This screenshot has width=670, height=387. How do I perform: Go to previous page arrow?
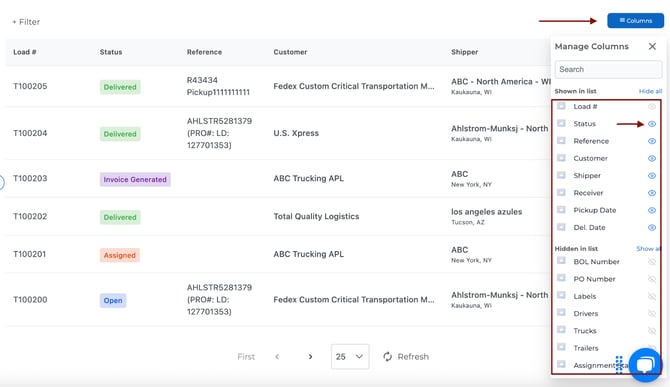pyautogui.click(x=277, y=357)
